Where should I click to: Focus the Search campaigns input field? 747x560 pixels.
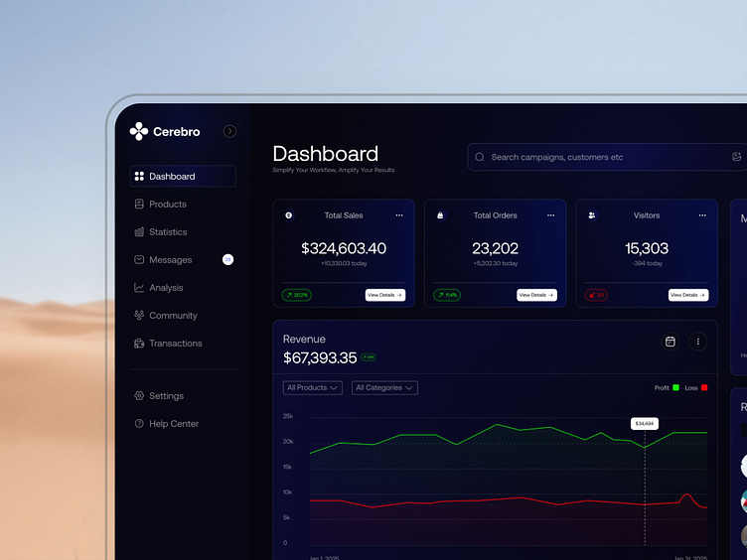coord(607,157)
